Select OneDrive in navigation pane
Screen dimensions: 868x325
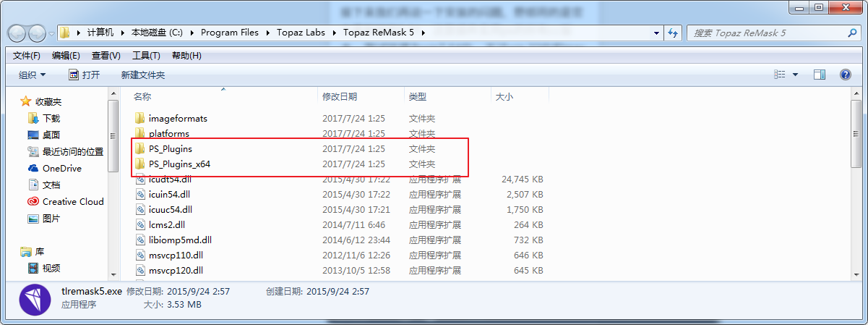click(x=62, y=168)
